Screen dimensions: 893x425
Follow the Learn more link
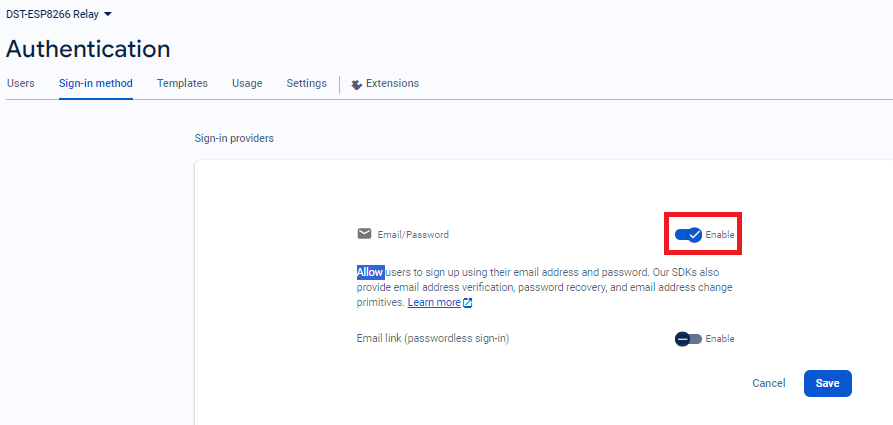[434, 303]
